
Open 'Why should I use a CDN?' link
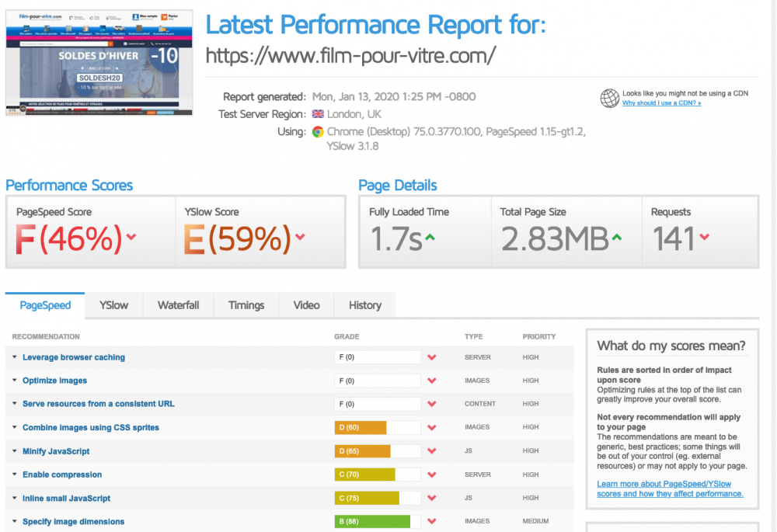pos(661,103)
